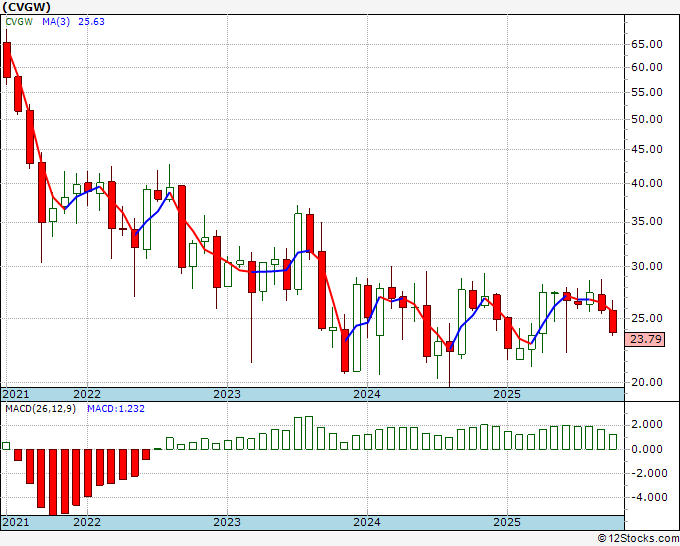
Task: Click the 0.000 MACD axis label
Action: [647, 449]
